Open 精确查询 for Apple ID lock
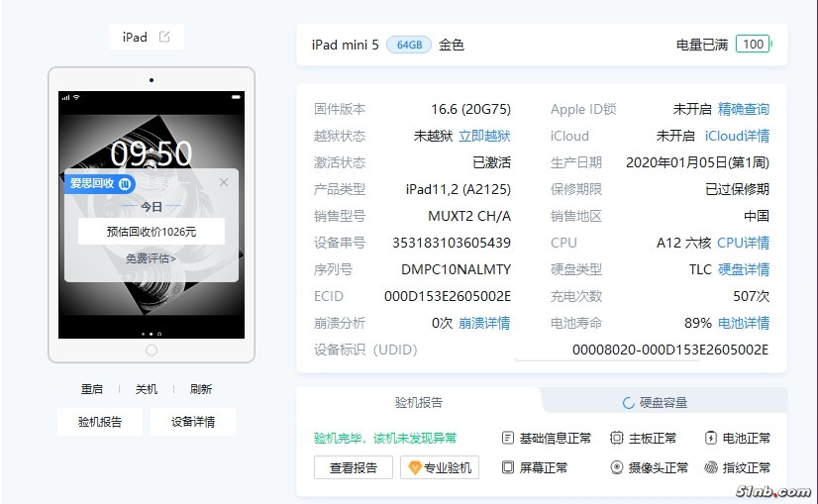818x504 pixels. click(743, 109)
